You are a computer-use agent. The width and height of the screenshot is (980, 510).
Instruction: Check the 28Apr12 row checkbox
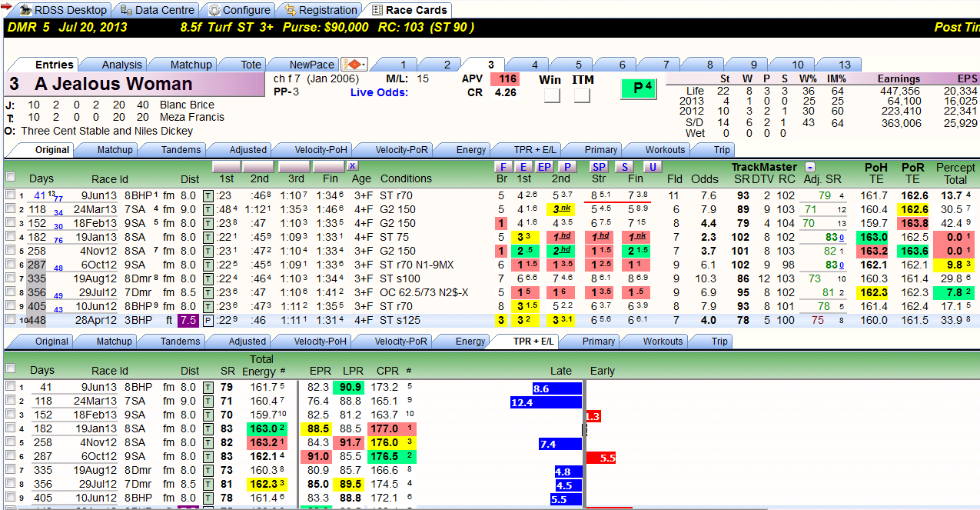pyautogui.click(x=10, y=320)
